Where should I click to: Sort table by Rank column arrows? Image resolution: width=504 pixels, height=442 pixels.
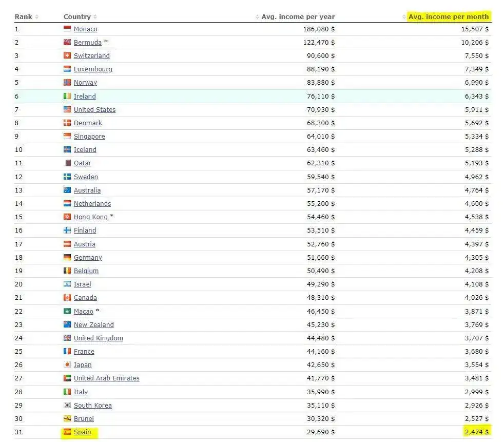(x=36, y=17)
